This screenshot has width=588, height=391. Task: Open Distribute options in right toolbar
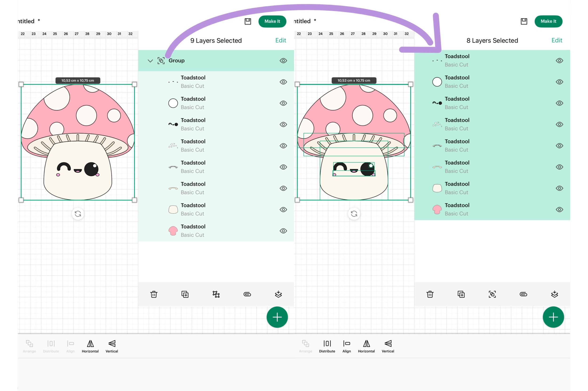(327, 346)
